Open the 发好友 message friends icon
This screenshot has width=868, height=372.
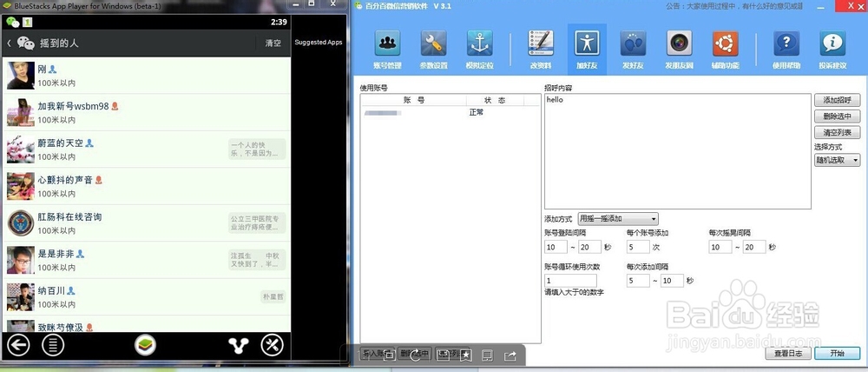[x=634, y=43]
